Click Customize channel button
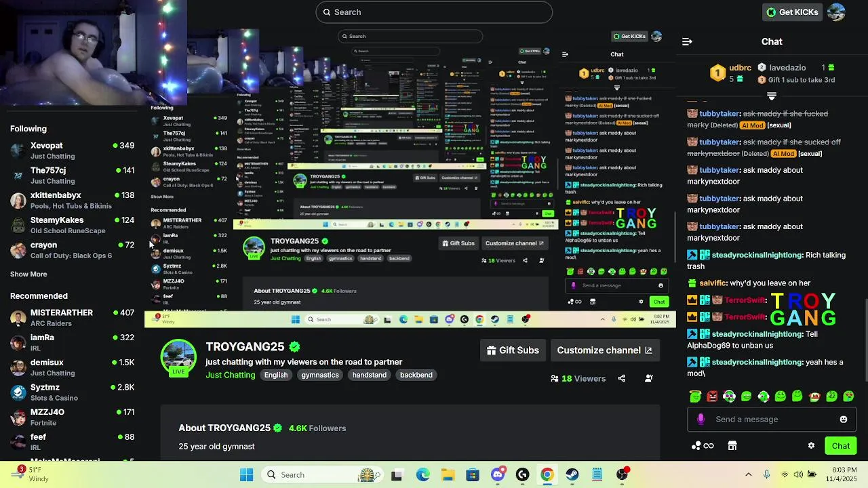Screen dimensions: 868x488 click(604, 350)
